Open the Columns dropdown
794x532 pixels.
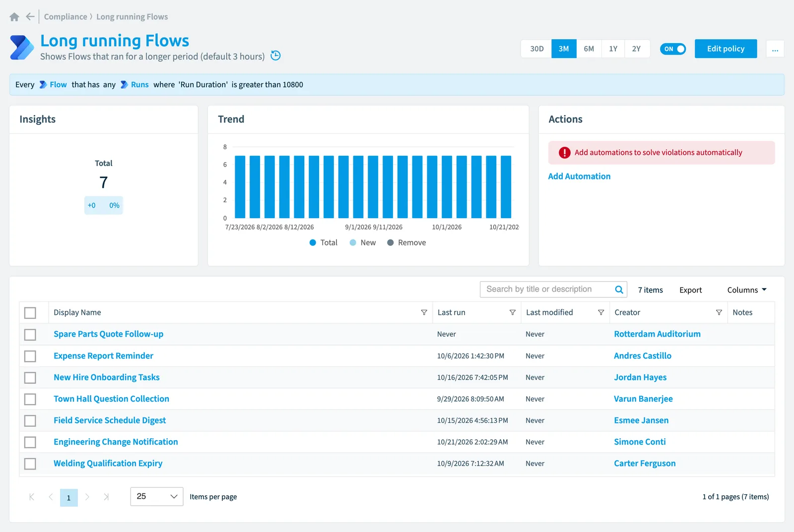pyautogui.click(x=747, y=290)
